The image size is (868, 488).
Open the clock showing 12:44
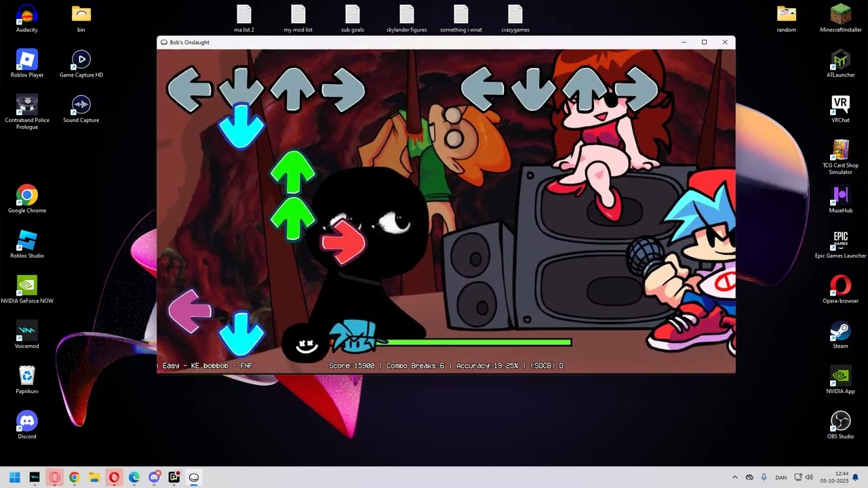coord(834,477)
